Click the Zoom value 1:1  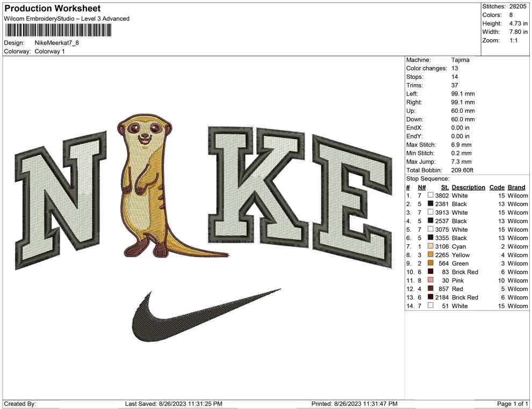[513, 40]
